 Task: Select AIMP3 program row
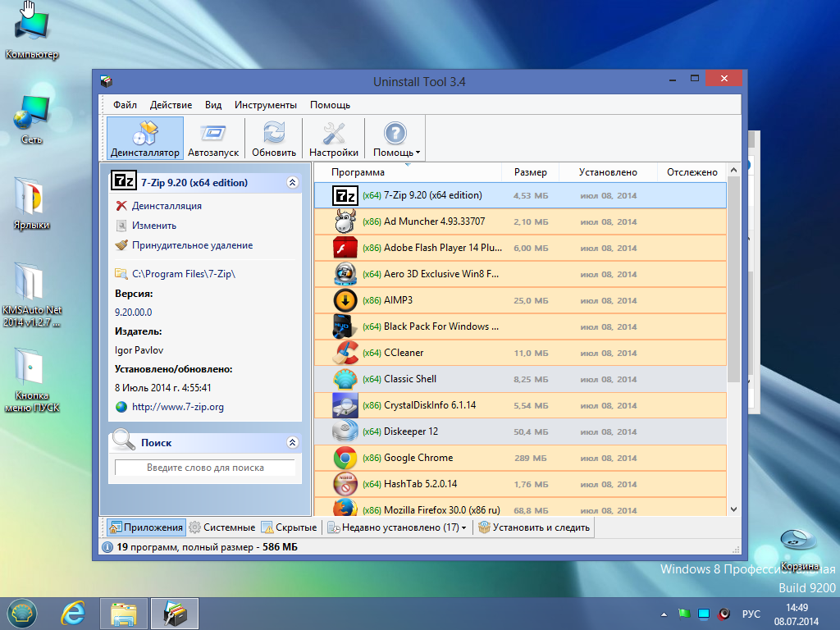point(398,300)
